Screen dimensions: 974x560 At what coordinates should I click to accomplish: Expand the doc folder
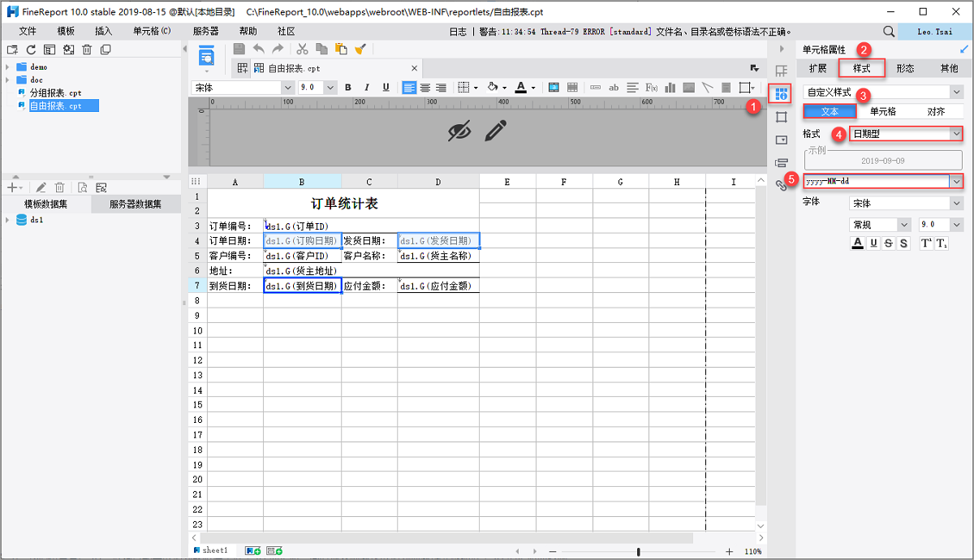(7, 80)
